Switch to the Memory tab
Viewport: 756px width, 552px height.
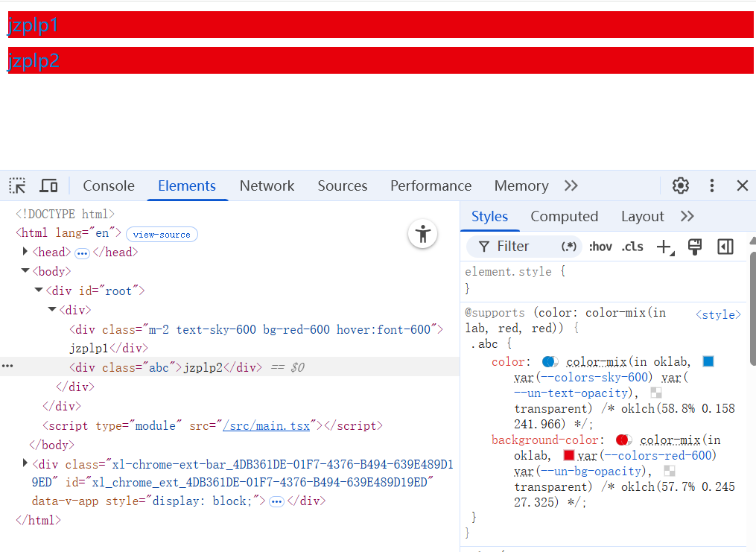tap(521, 185)
